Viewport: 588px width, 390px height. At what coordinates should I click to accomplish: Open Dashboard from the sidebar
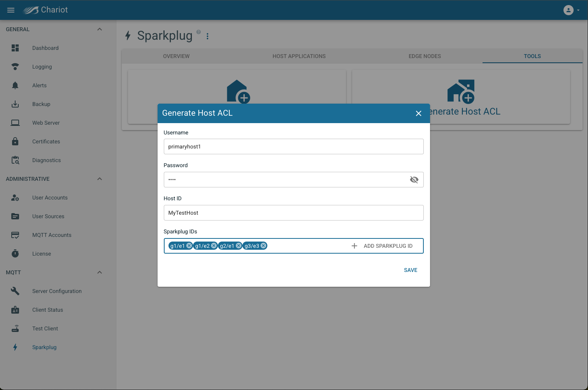click(46, 48)
